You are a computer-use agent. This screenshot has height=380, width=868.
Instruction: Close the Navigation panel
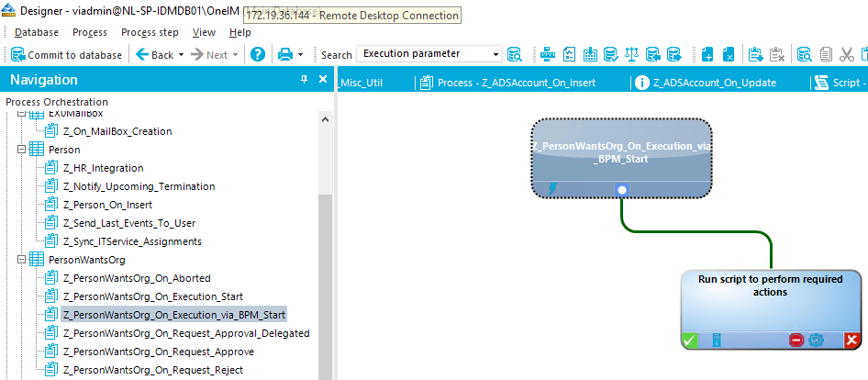(x=323, y=79)
